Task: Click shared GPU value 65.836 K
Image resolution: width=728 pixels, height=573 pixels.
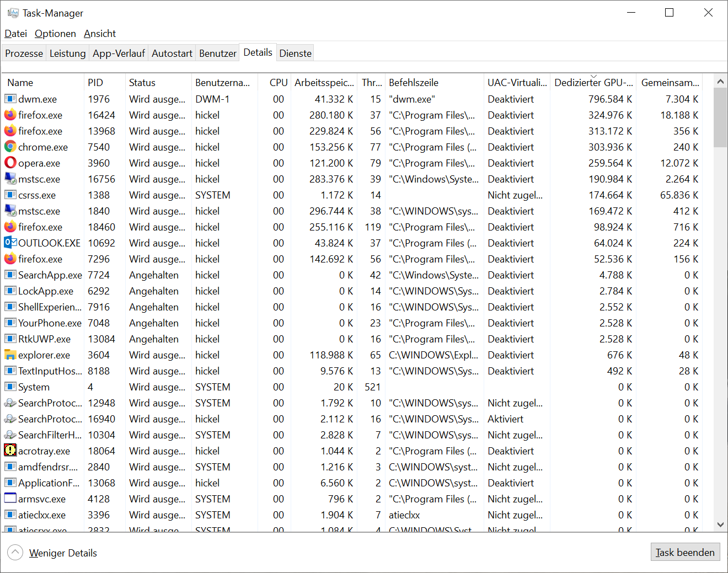Action: point(679,195)
